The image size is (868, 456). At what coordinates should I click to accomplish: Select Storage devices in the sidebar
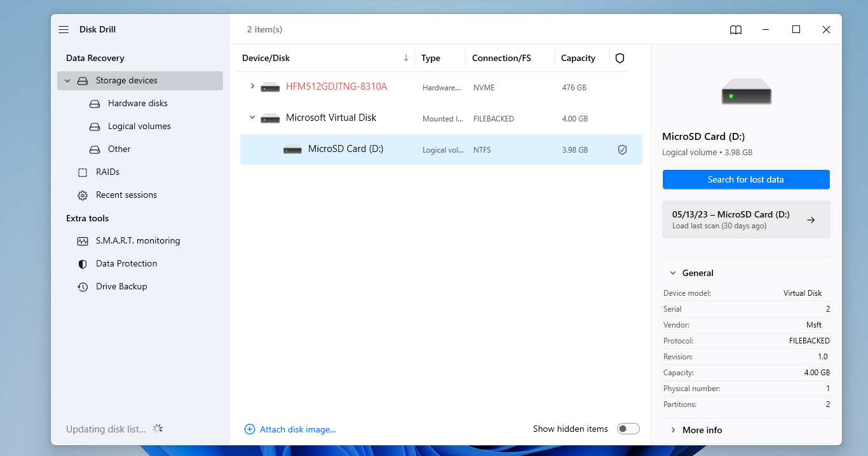click(x=140, y=81)
